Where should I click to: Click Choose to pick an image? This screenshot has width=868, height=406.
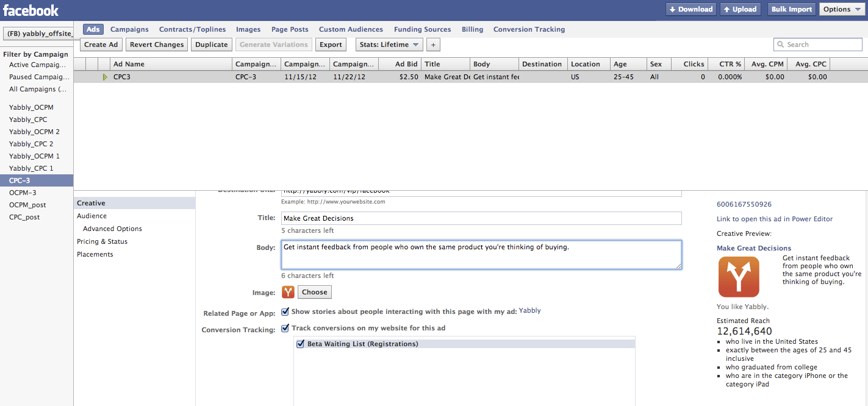click(315, 292)
